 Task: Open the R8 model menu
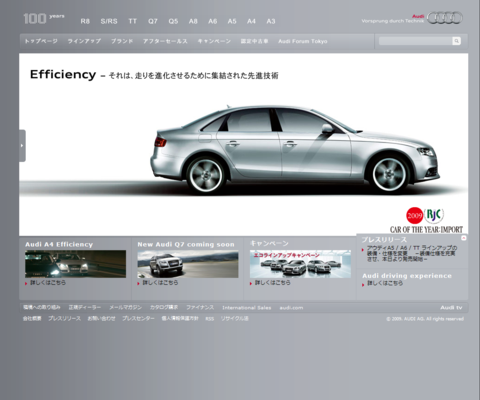pyautogui.click(x=85, y=21)
